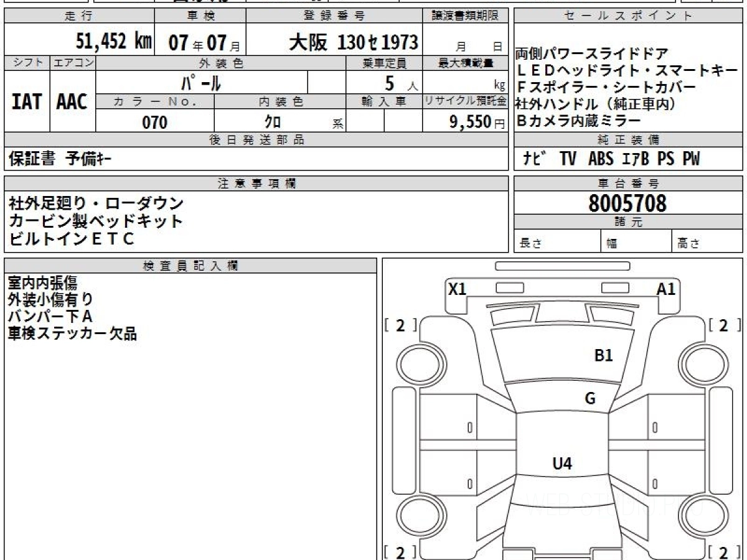
Task: Select the A1 damage mark on the diagram
Action: (666, 289)
